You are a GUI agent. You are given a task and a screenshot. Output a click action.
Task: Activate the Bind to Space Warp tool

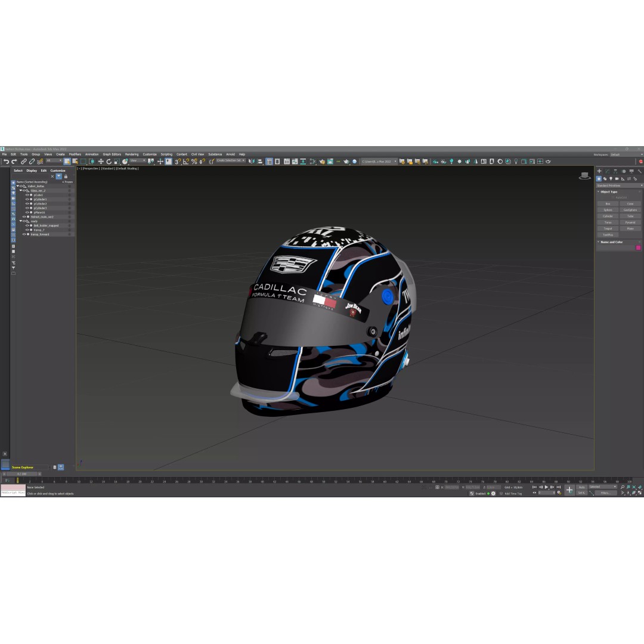click(x=40, y=162)
